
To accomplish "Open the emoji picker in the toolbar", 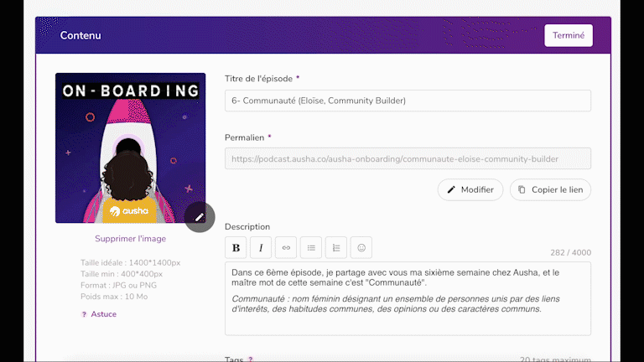I will point(361,248).
